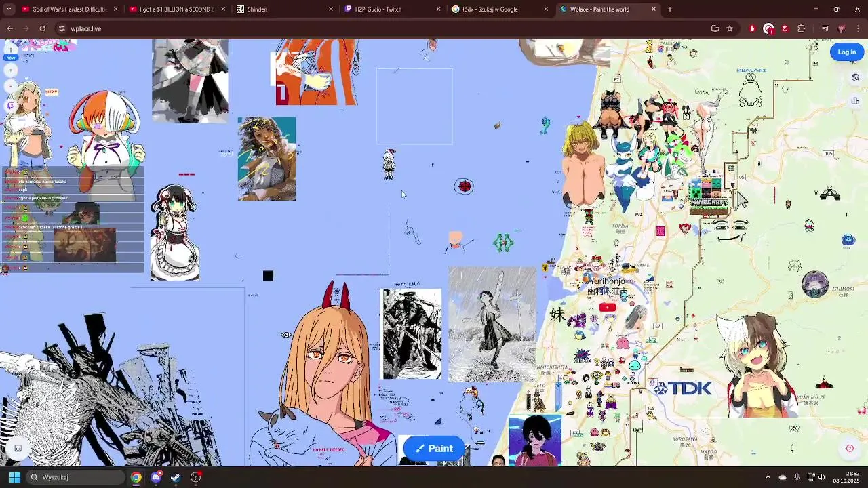Close the Shinden tab

331,9
